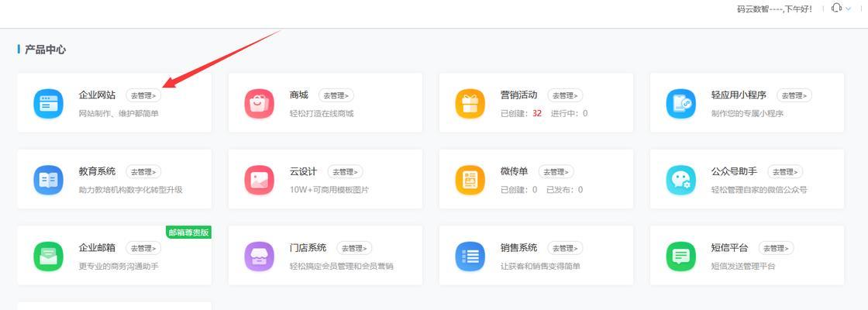Click 去管理 button for 企业邮箱
The height and width of the screenshot is (310, 868).
143,248
